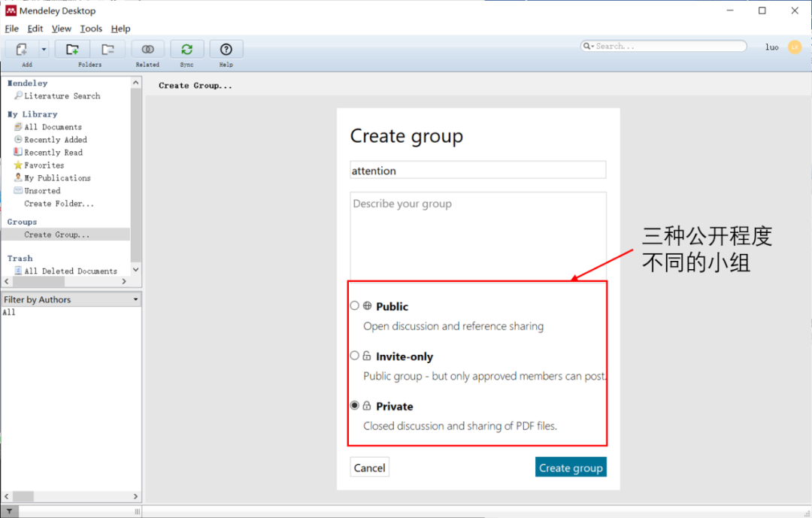
Task: Click the remove folder toolbar icon
Action: point(108,49)
